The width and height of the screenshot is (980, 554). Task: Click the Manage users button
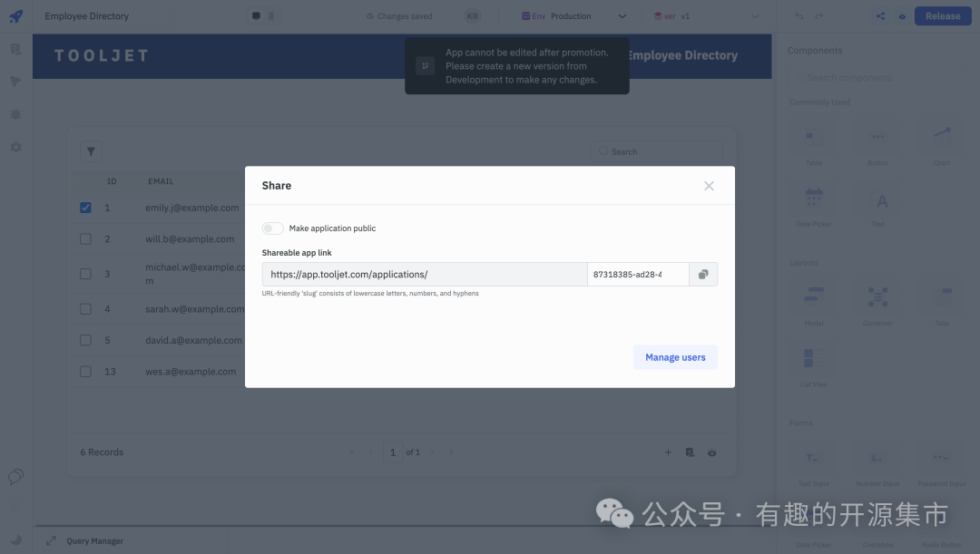pos(675,357)
